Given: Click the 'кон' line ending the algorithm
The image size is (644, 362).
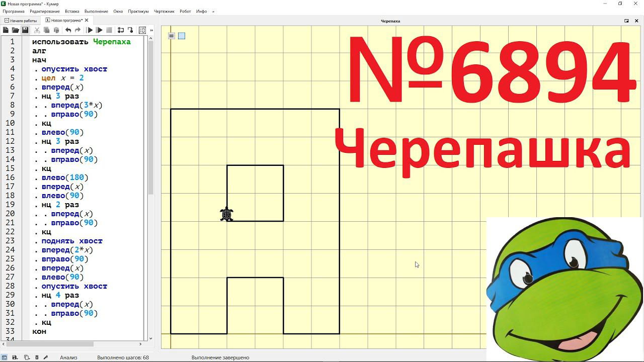Looking at the screenshot, I should point(39,331).
